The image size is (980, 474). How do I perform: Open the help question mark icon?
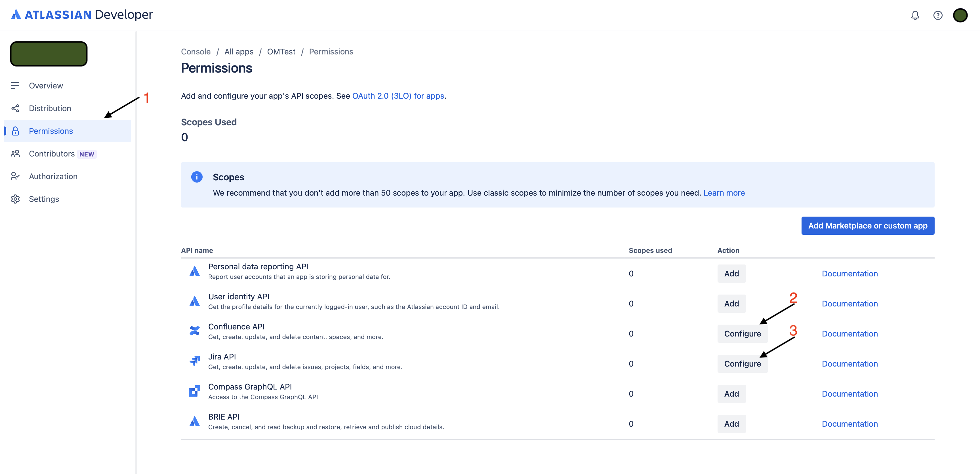[938, 15]
